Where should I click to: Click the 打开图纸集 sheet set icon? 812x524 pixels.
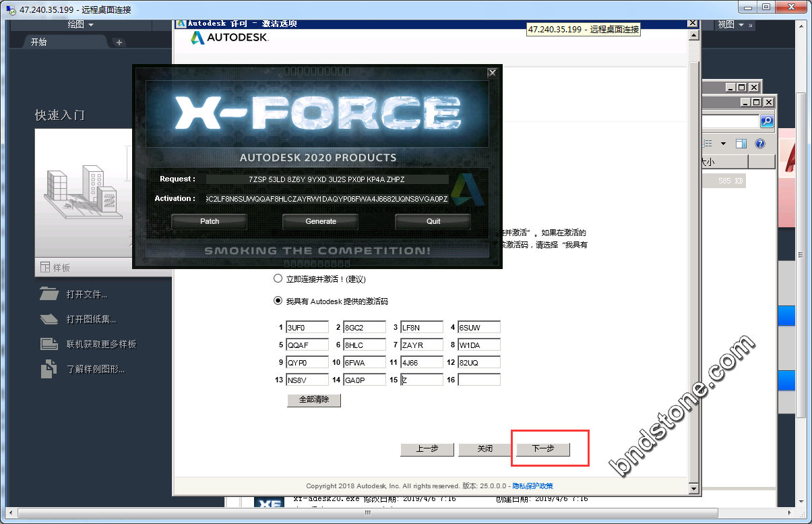point(49,319)
